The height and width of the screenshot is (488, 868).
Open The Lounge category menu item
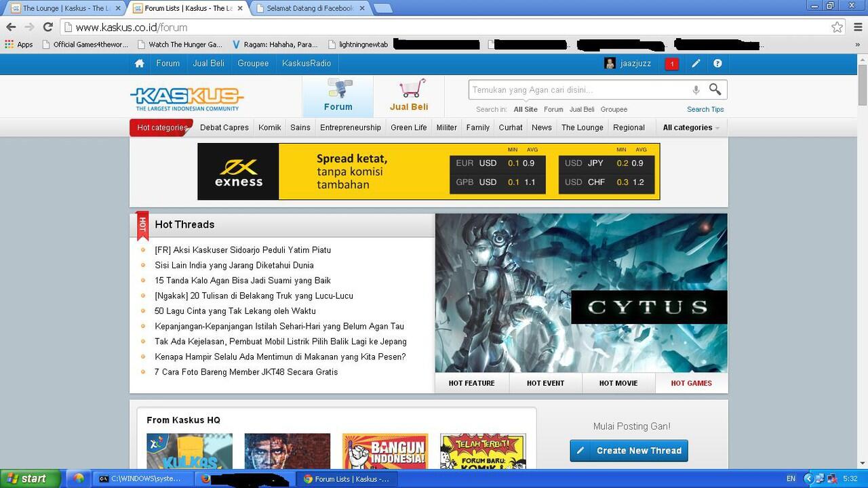[582, 127]
